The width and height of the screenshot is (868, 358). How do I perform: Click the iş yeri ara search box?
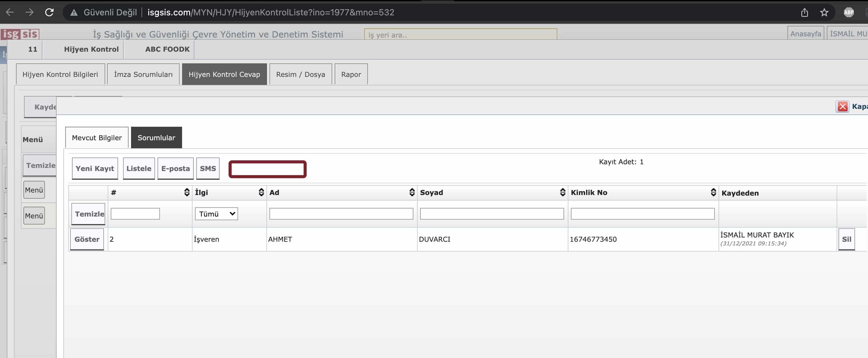point(460,35)
